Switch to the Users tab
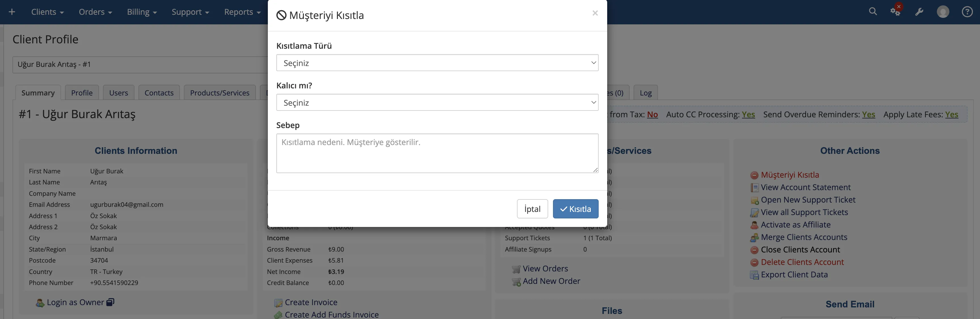 (x=119, y=93)
